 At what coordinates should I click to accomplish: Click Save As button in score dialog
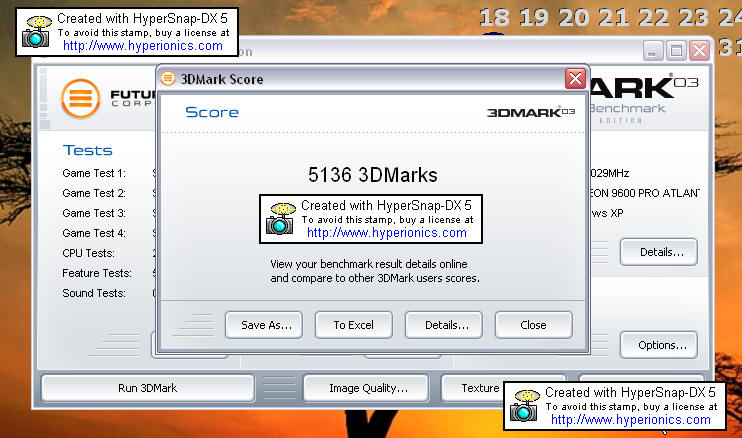tap(264, 325)
